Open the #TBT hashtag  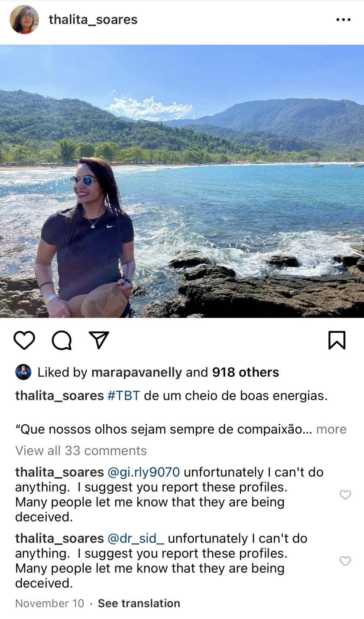click(x=124, y=396)
